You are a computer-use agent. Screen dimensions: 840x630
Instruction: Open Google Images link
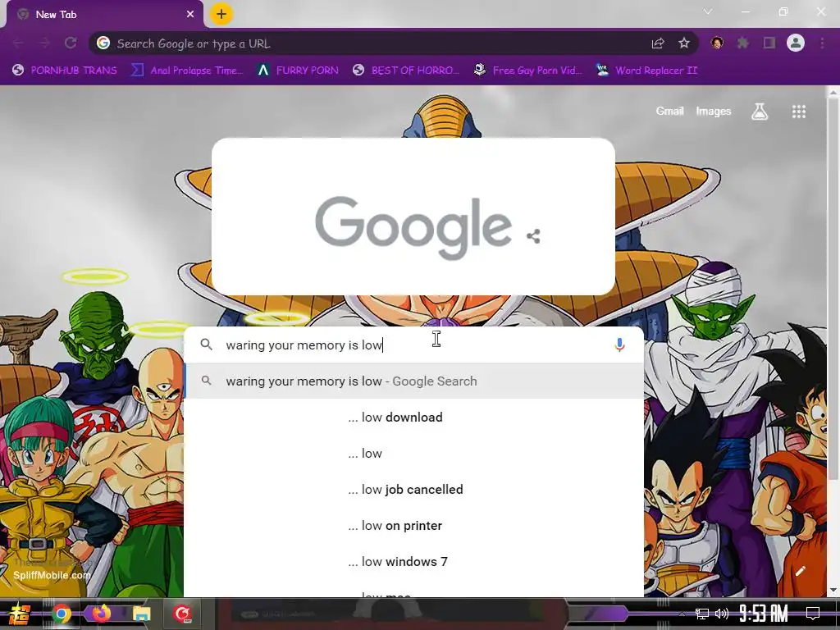tap(713, 111)
